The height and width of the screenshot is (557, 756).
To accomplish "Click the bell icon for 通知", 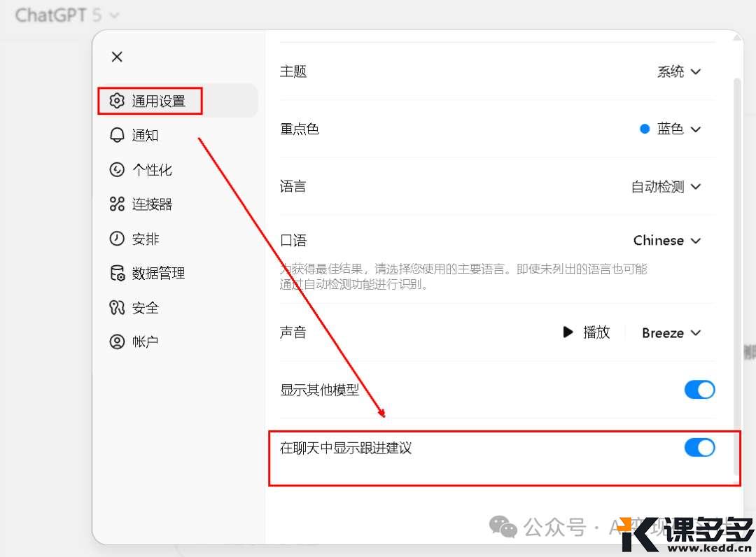I will click(117, 135).
